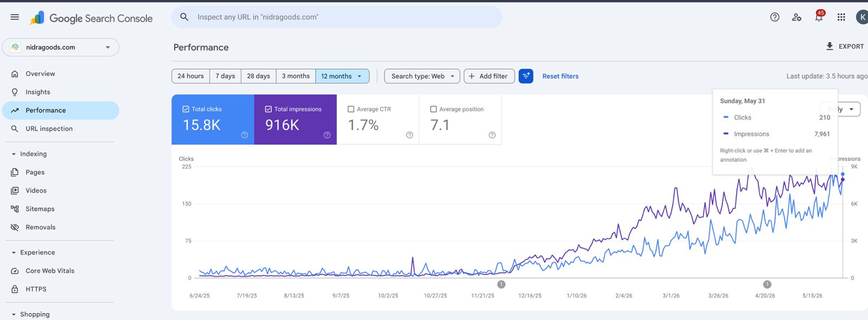Open URL inspection in sidebar
This screenshot has width=868, height=320.
(61, 129)
